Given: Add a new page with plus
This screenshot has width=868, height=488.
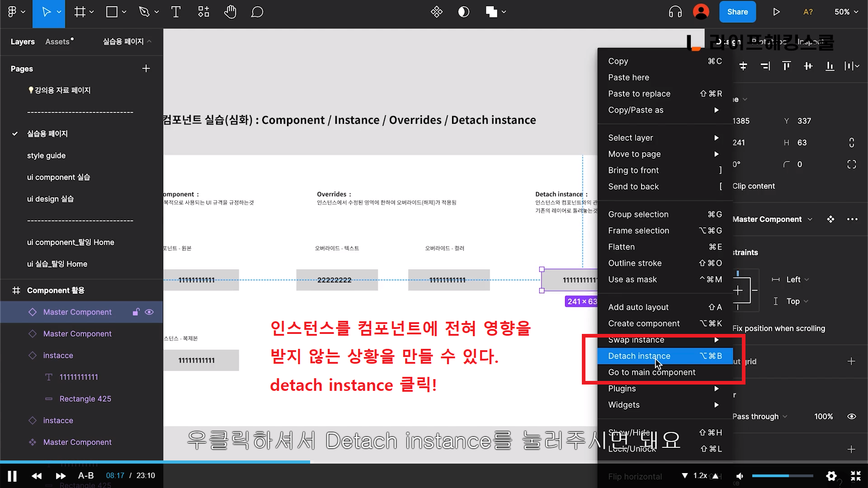Looking at the screenshot, I should click(146, 69).
